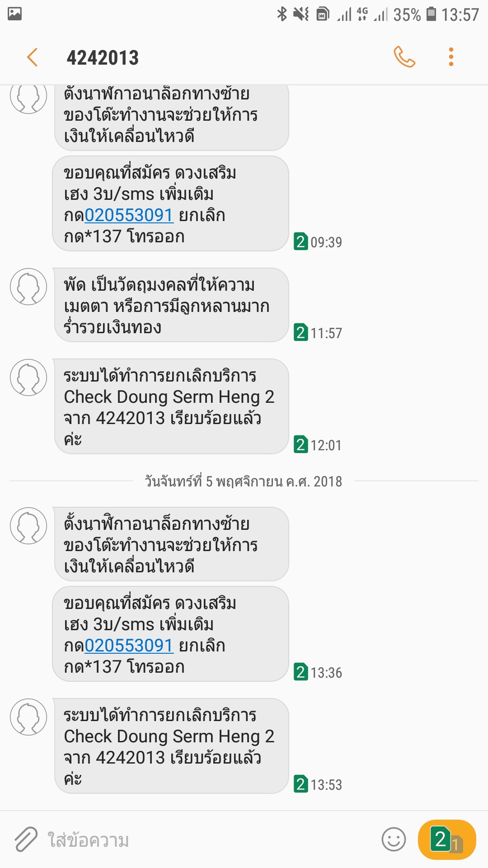Tap the paperclip attachment icon
Image resolution: width=488 pixels, height=868 pixels.
click(25, 840)
